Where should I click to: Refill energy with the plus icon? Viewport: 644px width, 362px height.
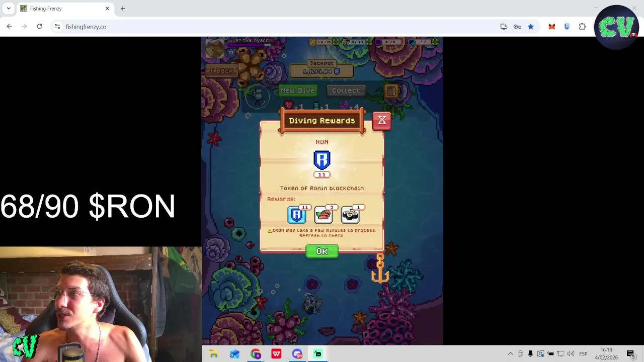click(369, 43)
